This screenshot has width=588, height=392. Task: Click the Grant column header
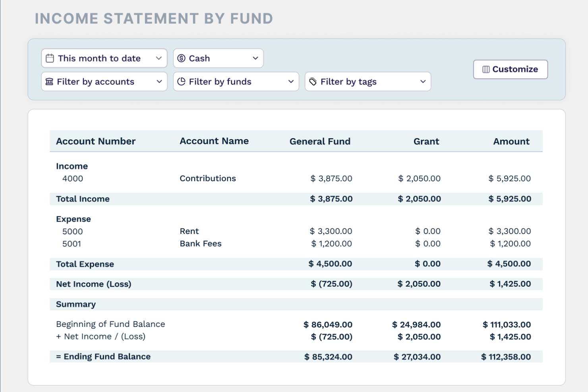426,141
